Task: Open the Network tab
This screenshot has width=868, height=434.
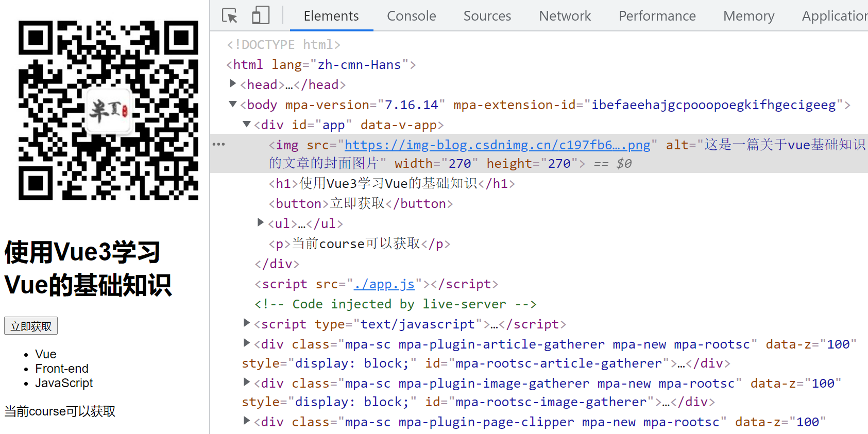Action: pyautogui.click(x=565, y=16)
